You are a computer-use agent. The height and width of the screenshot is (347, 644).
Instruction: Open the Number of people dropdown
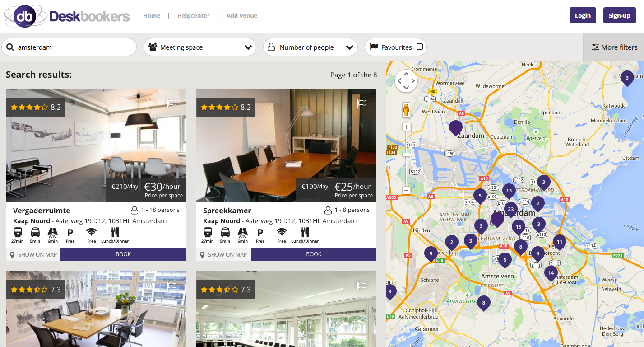point(310,47)
